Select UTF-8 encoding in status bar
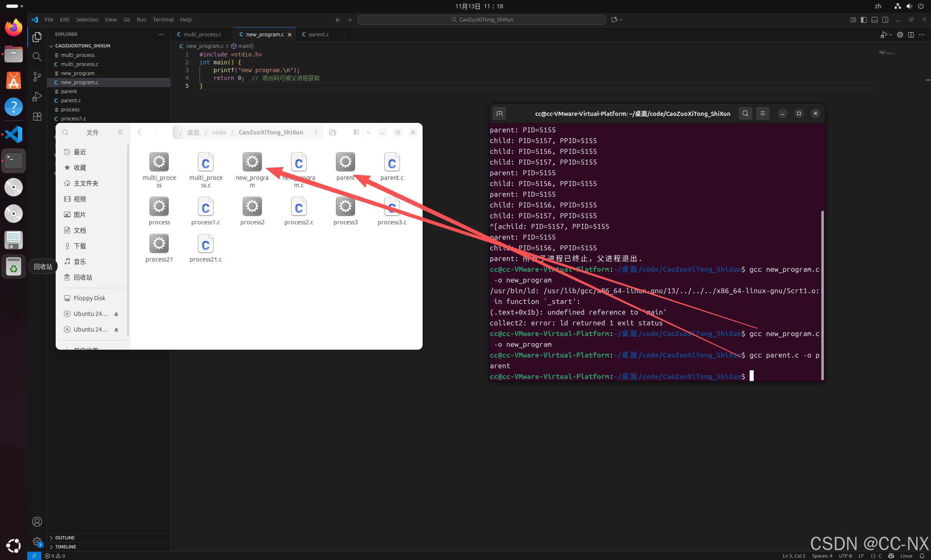 [845, 556]
